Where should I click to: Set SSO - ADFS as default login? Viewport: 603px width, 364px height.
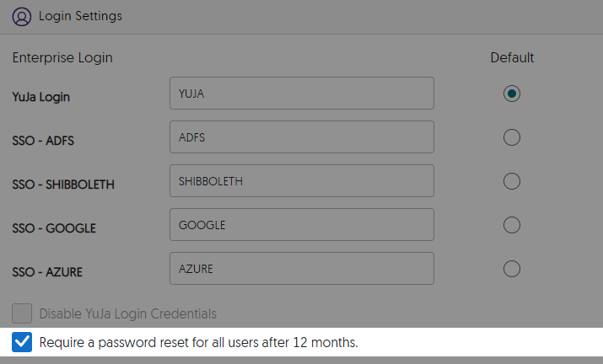[x=511, y=137]
